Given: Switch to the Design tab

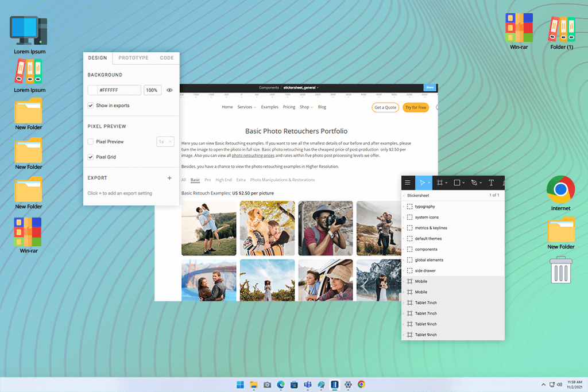Looking at the screenshot, I should pyautogui.click(x=98, y=58).
